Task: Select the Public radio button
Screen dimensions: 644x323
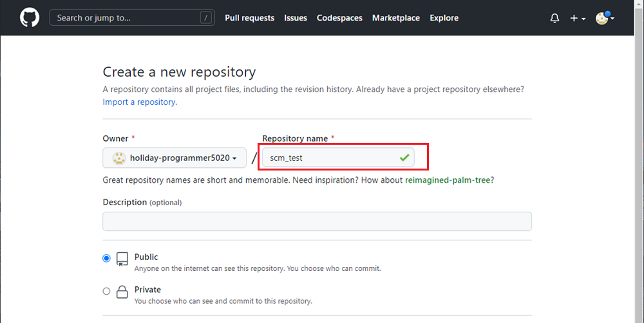Action: [x=106, y=258]
